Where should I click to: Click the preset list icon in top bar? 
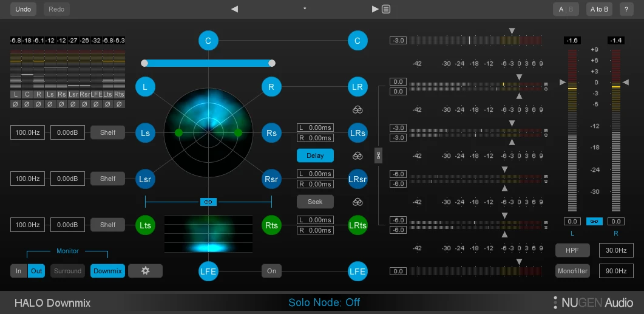386,9
